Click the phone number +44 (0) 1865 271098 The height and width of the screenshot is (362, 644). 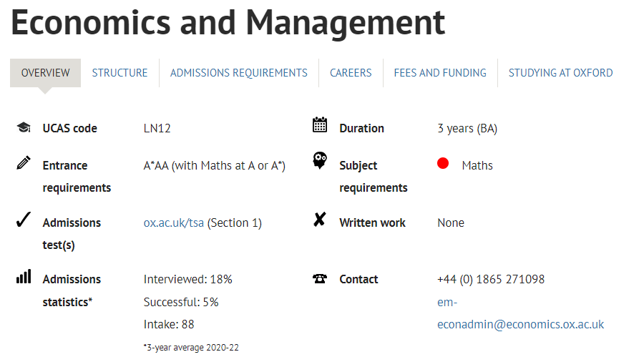pyautogui.click(x=491, y=280)
